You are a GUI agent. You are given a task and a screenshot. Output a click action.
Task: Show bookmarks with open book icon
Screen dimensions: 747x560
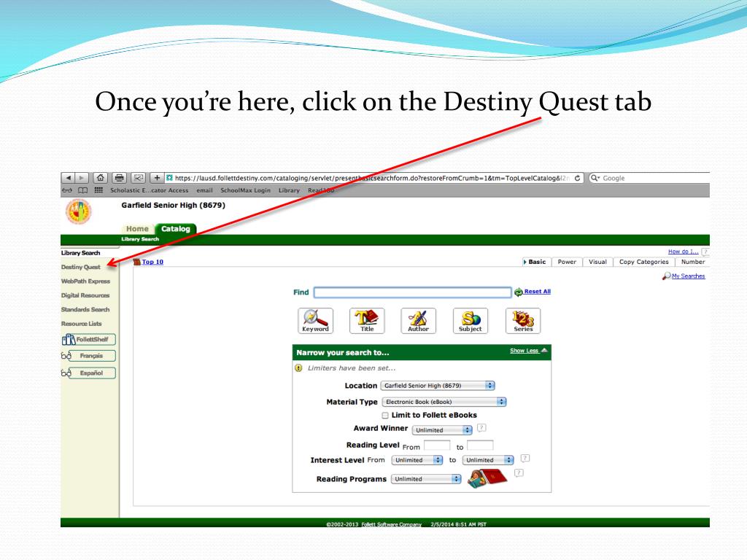[83, 190]
